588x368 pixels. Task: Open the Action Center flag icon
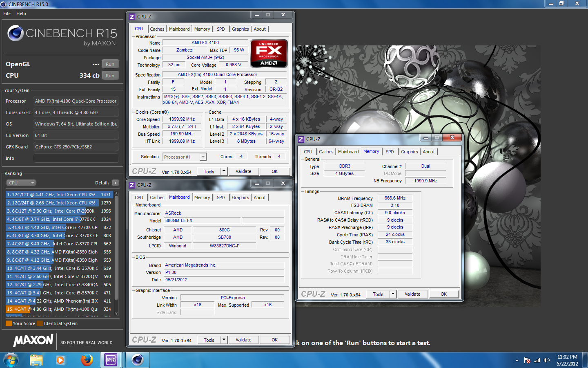pos(527,360)
